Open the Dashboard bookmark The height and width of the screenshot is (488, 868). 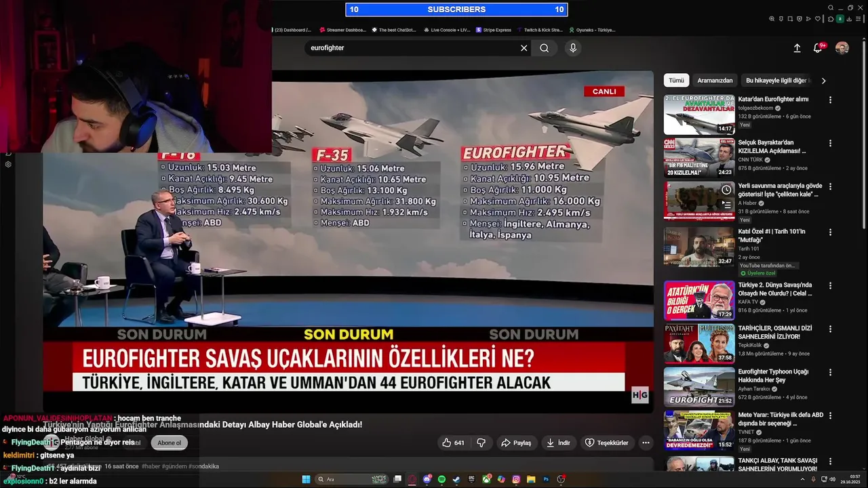(293, 30)
